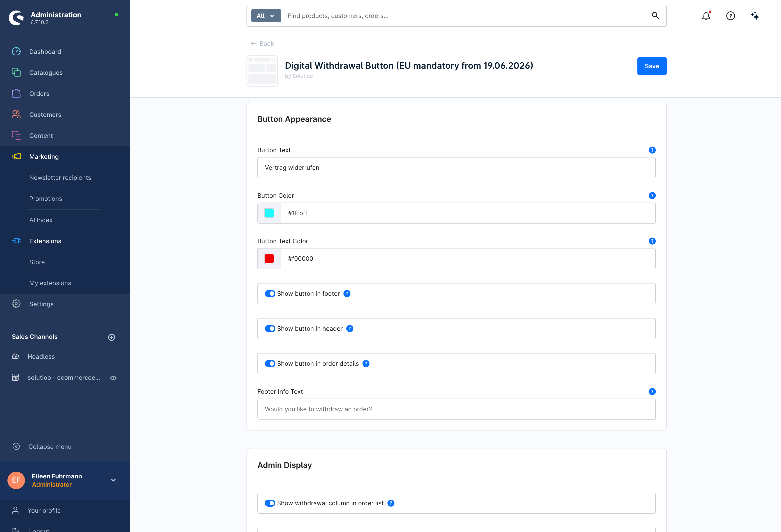Show help tooltip for Button Color

click(652, 196)
